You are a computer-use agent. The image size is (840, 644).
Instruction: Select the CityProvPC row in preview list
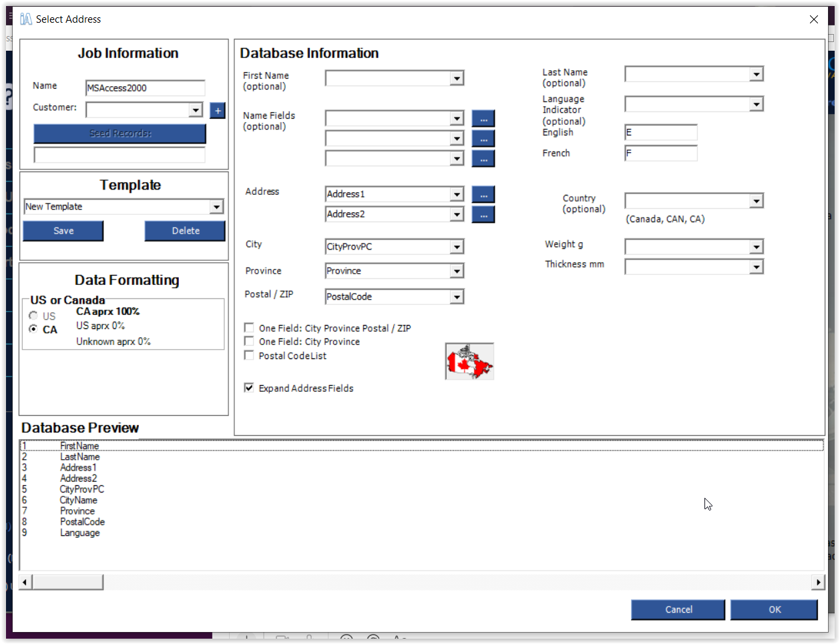point(81,489)
